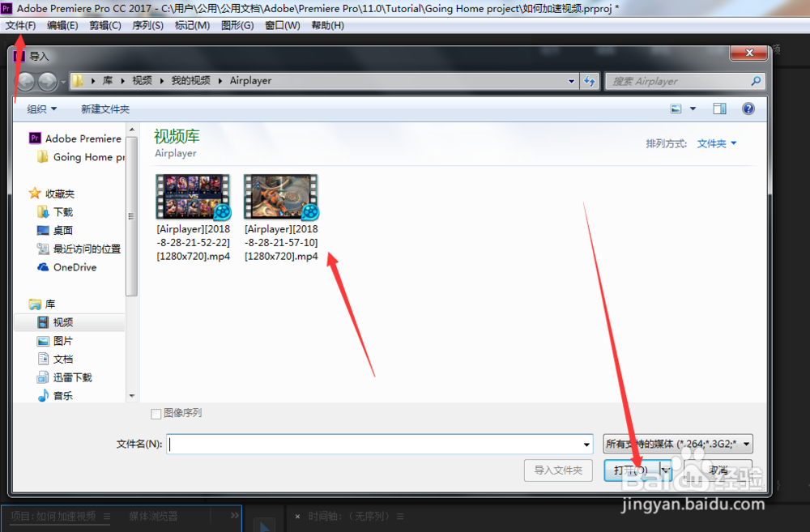The image size is (810, 532).
Task: Click 新建文件夹 button
Action: [105, 109]
